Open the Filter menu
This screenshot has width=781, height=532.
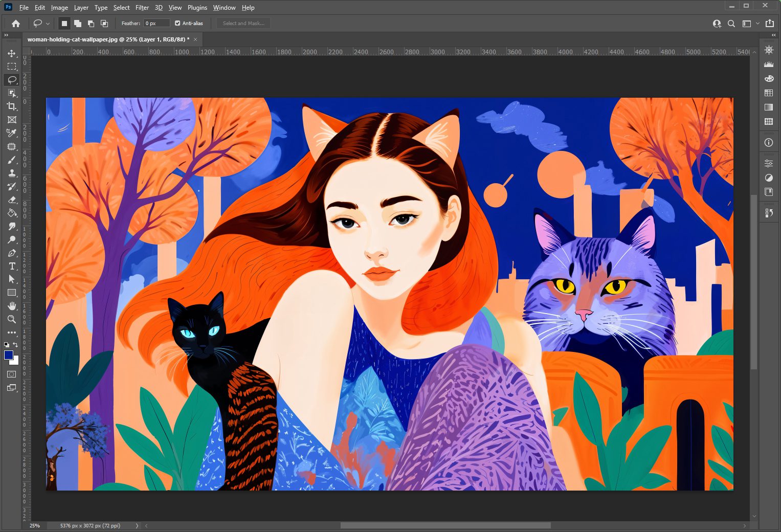click(x=142, y=8)
